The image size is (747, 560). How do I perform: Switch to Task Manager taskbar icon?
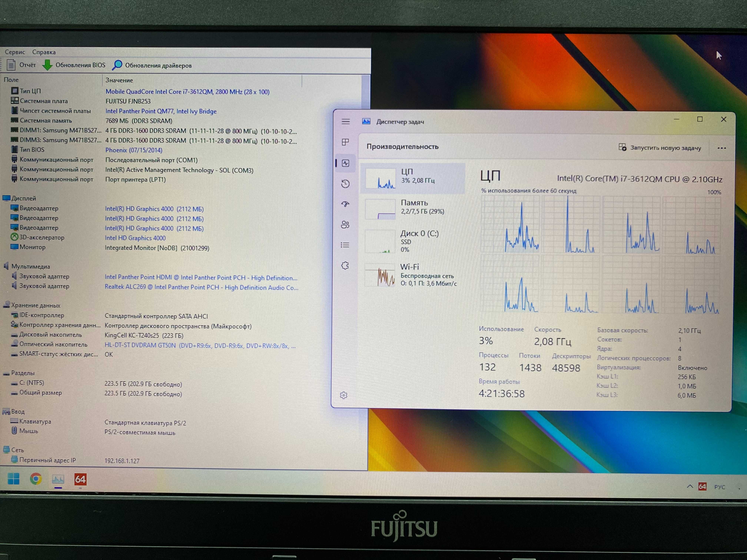[58, 479]
